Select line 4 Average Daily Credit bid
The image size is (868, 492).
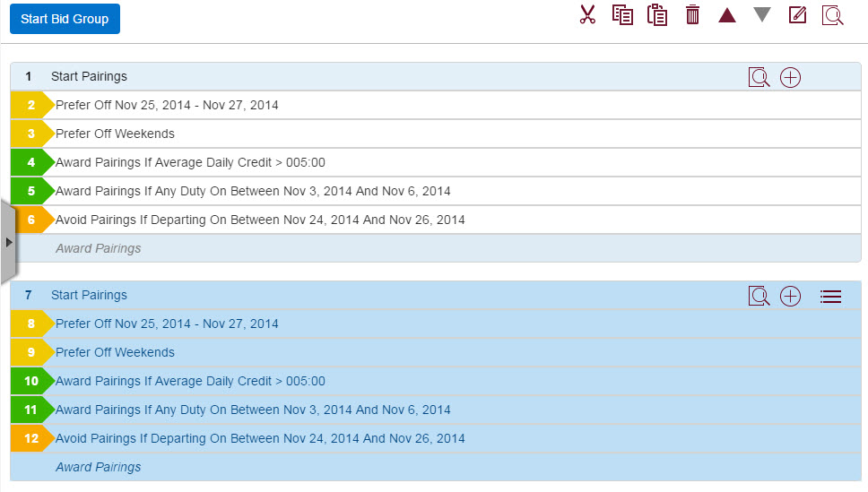[436, 163]
